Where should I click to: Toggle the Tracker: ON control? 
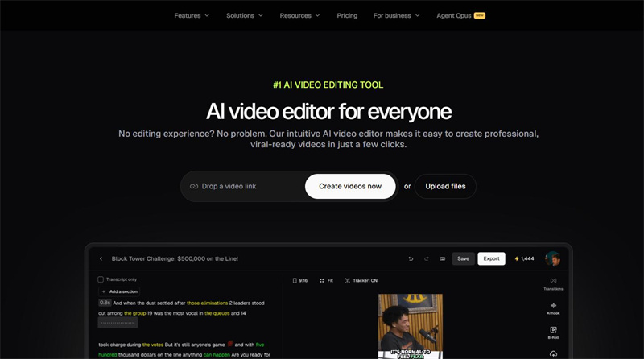361,280
